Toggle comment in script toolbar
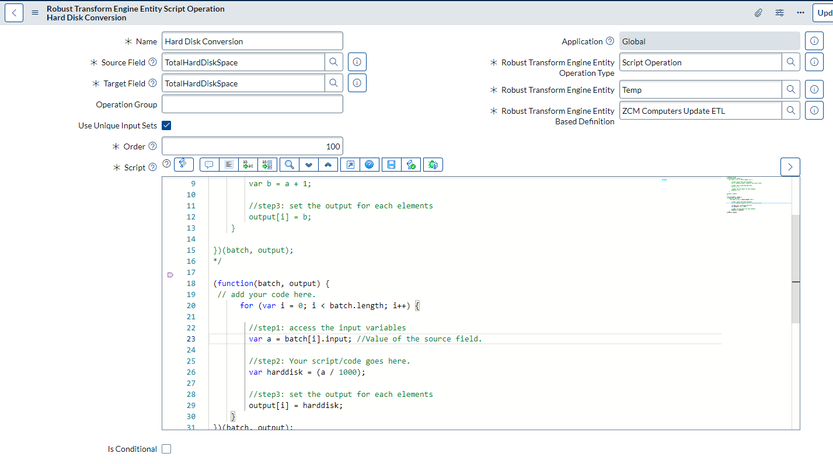This screenshot has height=464, width=833. (209, 165)
